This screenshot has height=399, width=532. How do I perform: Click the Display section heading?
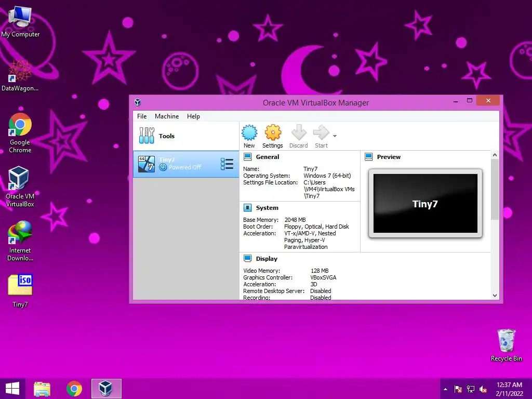pyautogui.click(x=267, y=259)
